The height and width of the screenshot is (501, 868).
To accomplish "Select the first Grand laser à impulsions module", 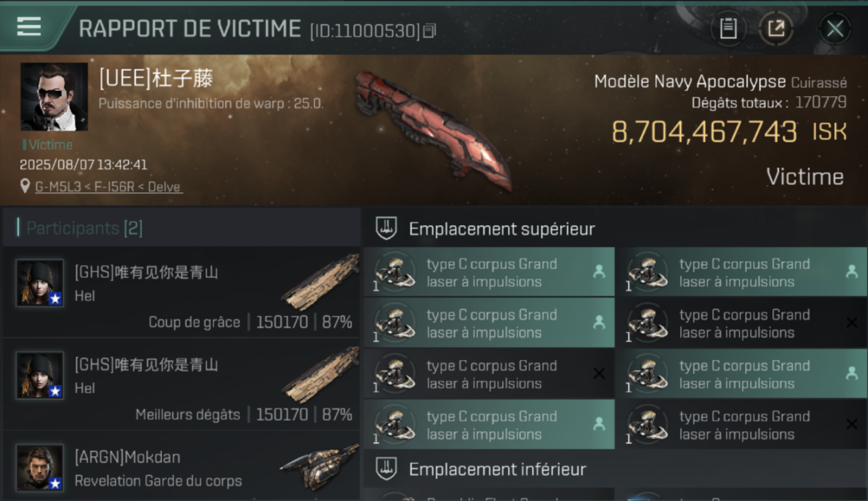I will (489, 273).
